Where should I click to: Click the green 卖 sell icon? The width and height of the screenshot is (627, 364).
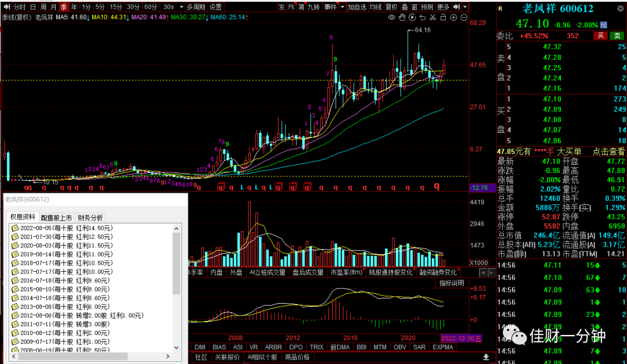coord(617,35)
